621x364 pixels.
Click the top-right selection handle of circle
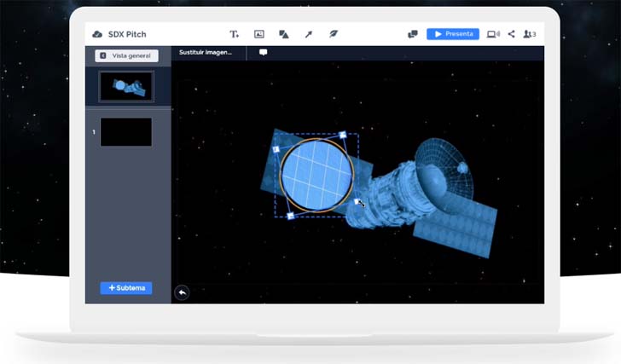(x=343, y=135)
